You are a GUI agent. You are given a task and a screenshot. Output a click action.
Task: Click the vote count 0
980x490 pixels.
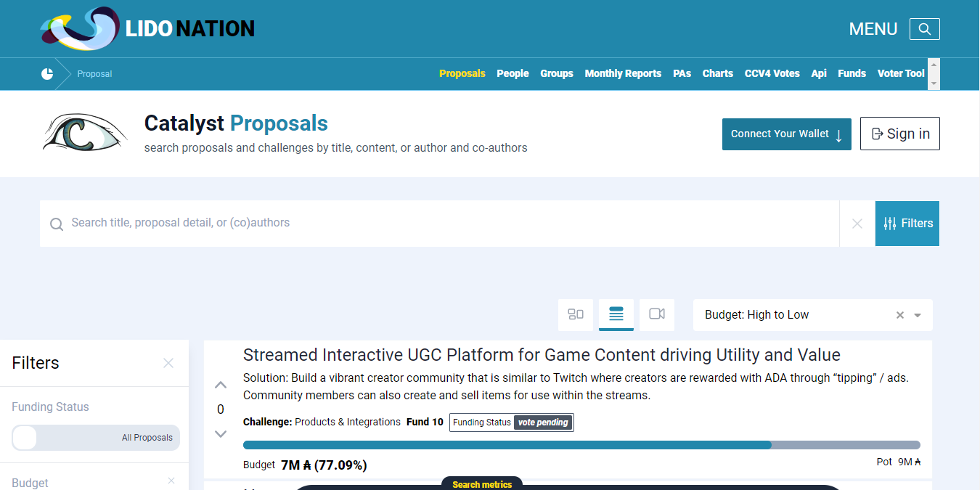[x=221, y=409]
